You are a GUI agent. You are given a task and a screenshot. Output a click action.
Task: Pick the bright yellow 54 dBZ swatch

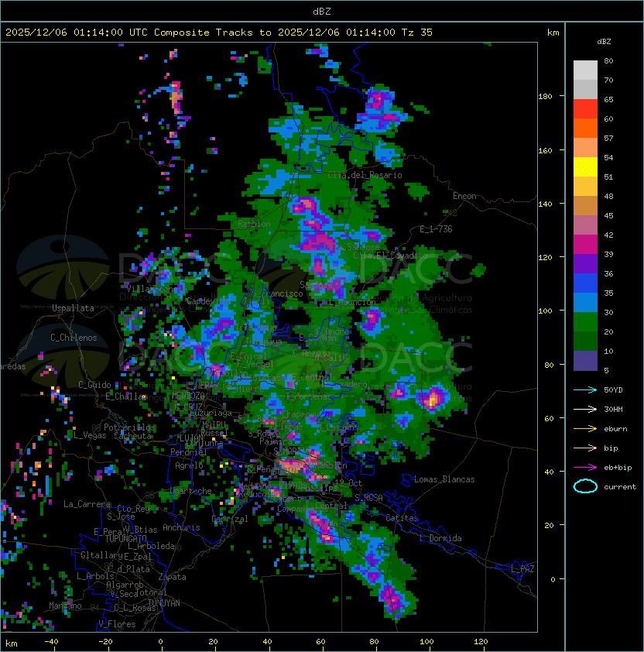click(x=585, y=167)
